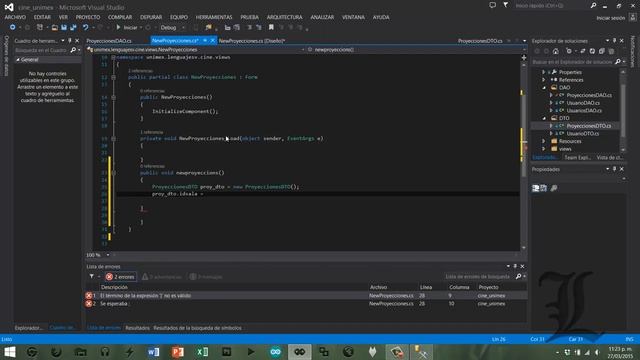Click the search magnifier in Solution Explorer
The width and height of the screenshot is (640, 360).
point(618,62)
